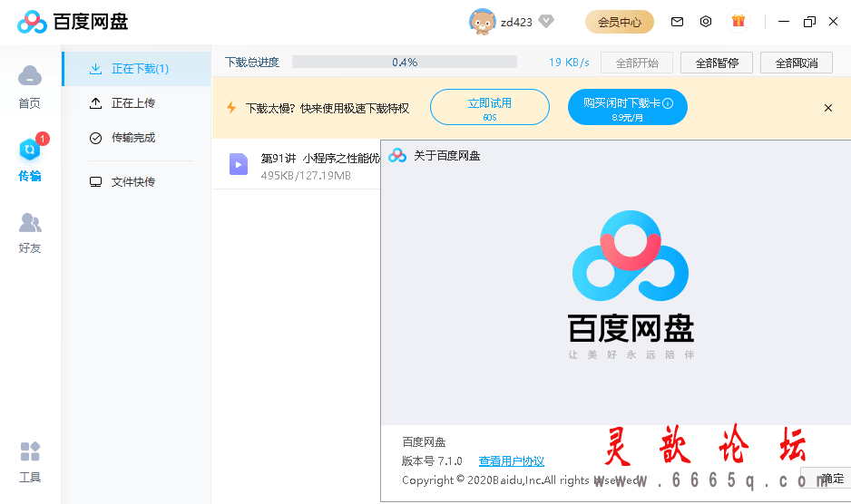Open 查看用户协议 link
Viewport: 851px width, 504px height.
click(512, 461)
